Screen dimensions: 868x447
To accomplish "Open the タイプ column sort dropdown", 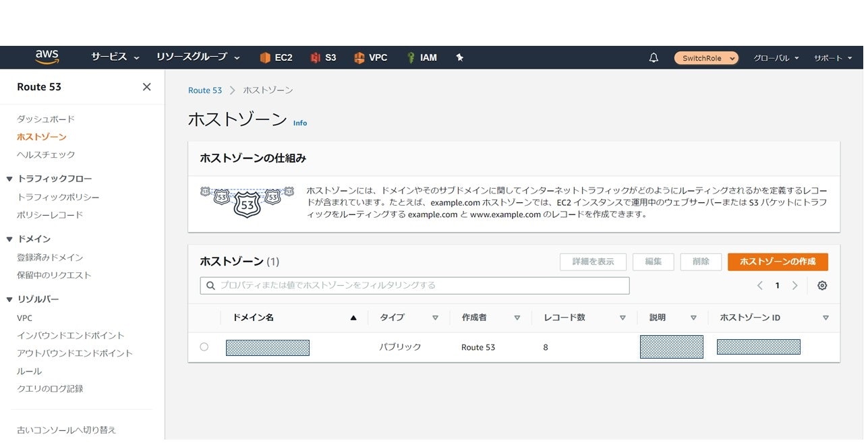I will pyautogui.click(x=435, y=317).
